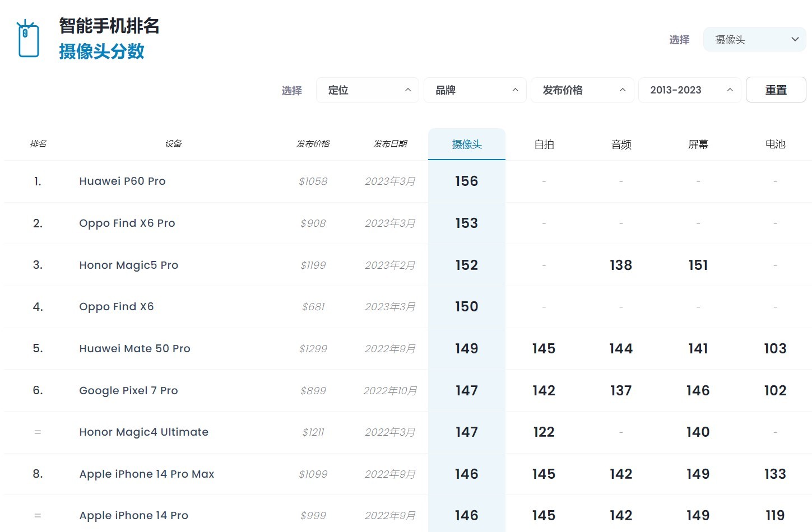Click display score 146 for Google Pixel 7 Pro
Screen dimensions: 812x532
pos(698,390)
